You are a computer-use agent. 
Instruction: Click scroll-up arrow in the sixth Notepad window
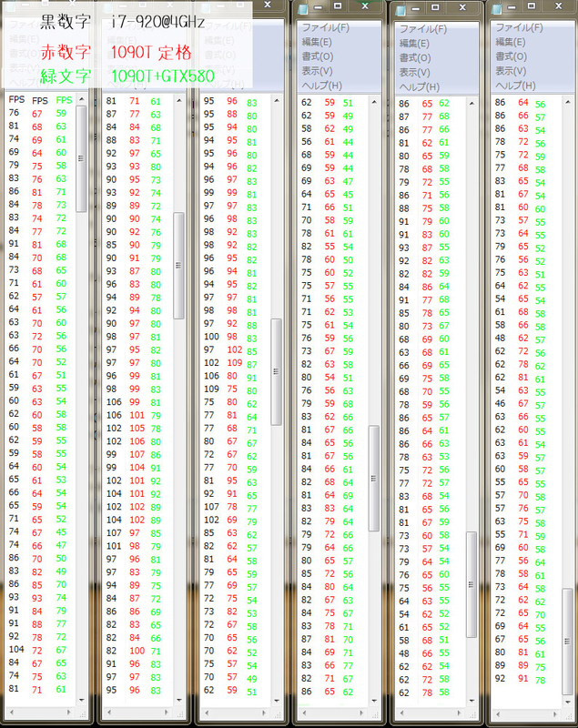pos(568,102)
